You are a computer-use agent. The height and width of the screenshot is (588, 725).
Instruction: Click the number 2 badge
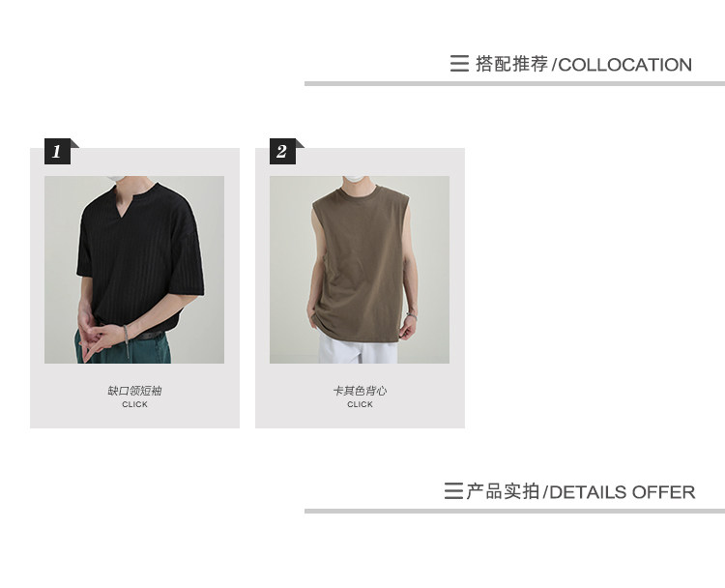point(282,151)
